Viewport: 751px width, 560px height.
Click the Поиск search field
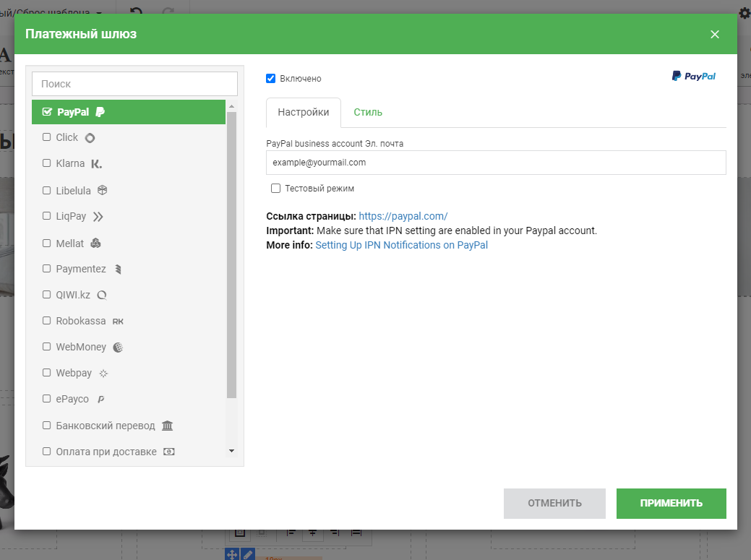[x=134, y=84]
